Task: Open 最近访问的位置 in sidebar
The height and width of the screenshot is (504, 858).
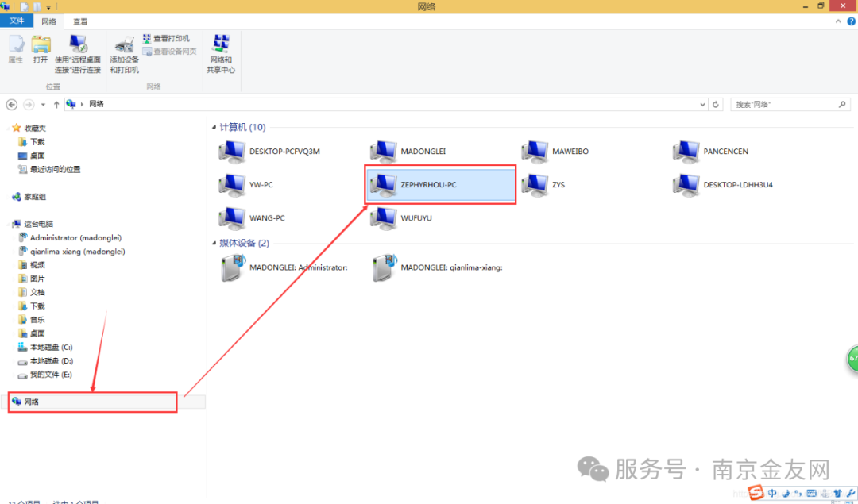Action: pyautogui.click(x=49, y=170)
